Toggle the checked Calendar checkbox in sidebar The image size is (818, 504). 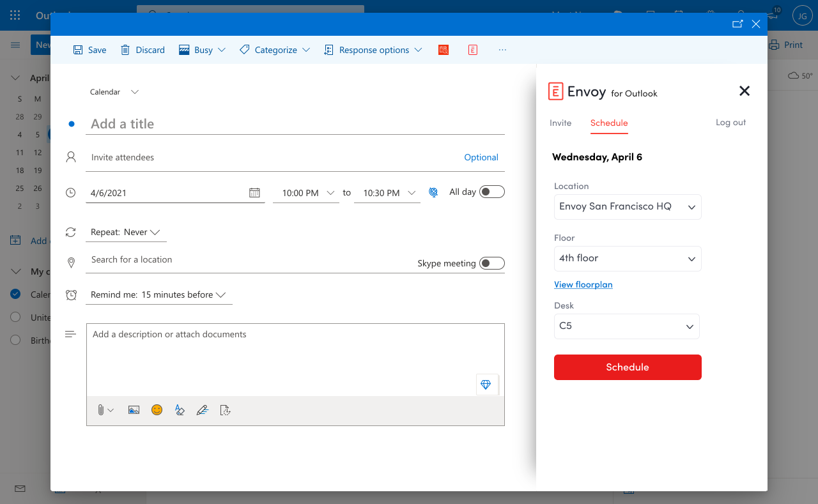coord(16,294)
